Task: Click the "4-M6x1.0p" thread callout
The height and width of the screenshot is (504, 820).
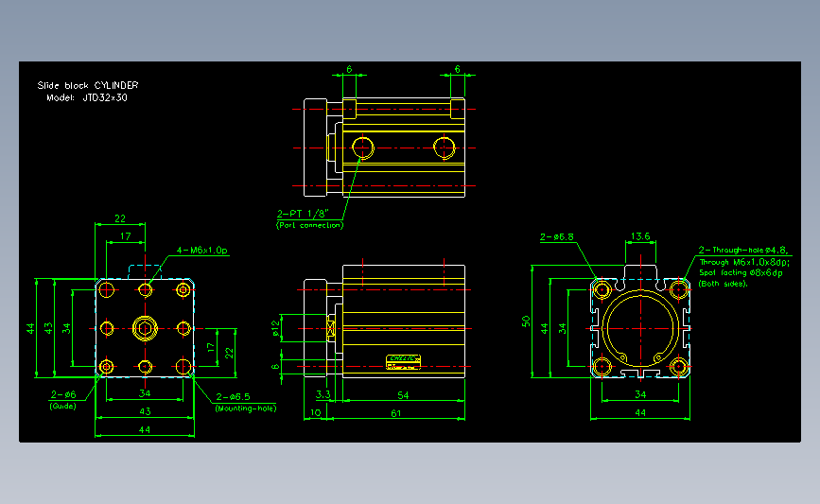Action: tap(201, 251)
